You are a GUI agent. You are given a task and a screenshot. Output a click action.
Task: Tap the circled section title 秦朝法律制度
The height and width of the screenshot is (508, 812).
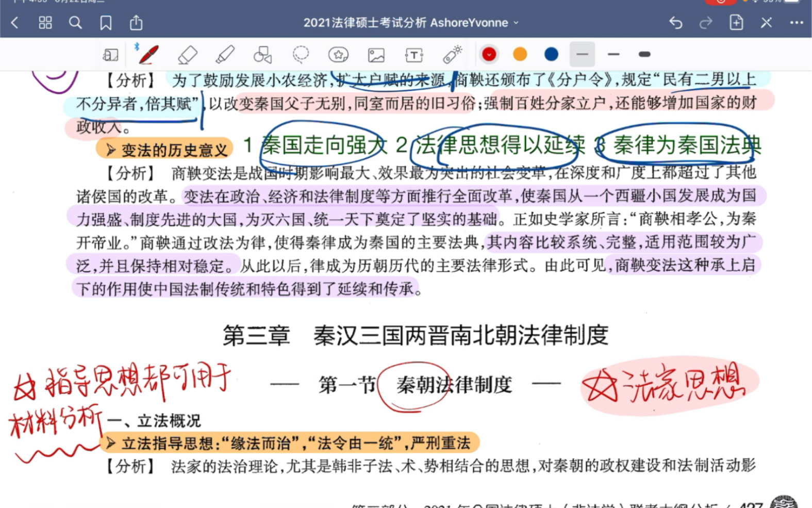(x=454, y=385)
